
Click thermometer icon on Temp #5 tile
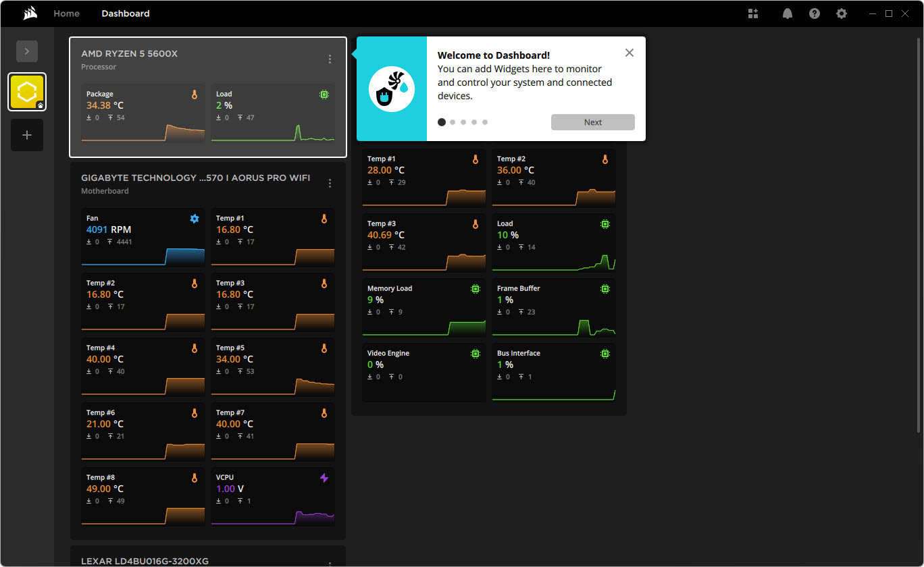pos(324,348)
